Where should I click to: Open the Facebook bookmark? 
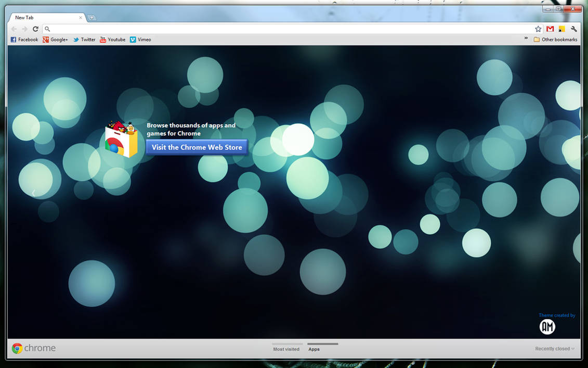coord(24,40)
